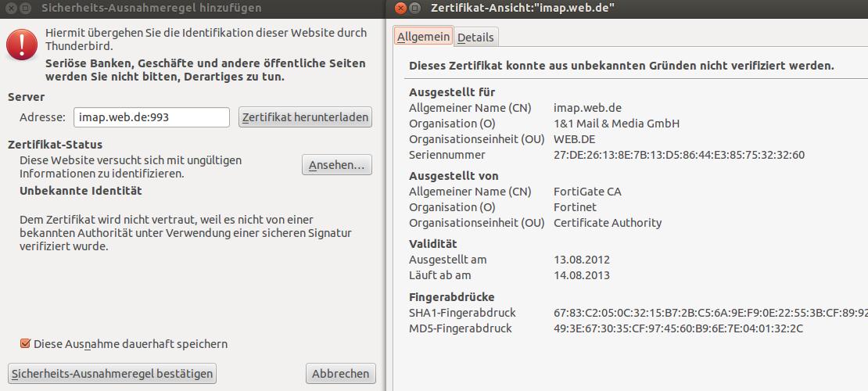This screenshot has width=868, height=391.
Task: Click the 'Zertifikat-Status' section heading
Action: click(x=56, y=145)
